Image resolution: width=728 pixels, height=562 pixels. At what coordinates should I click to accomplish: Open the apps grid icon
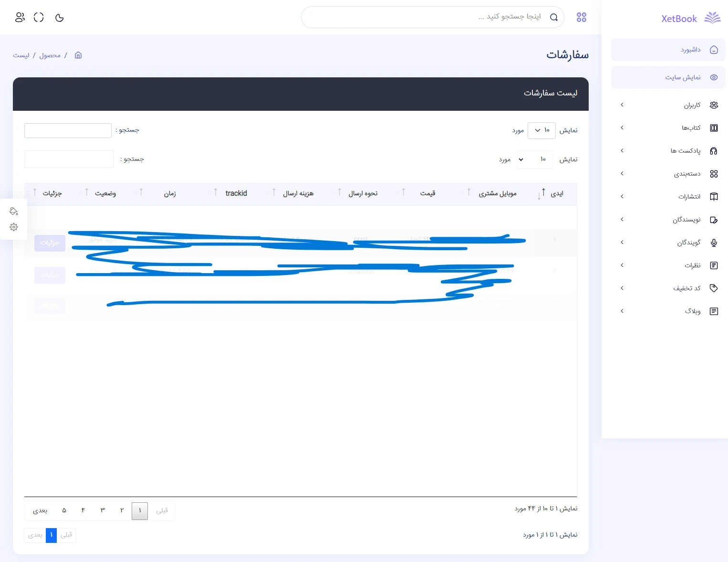pyautogui.click(x=581, y=18)
